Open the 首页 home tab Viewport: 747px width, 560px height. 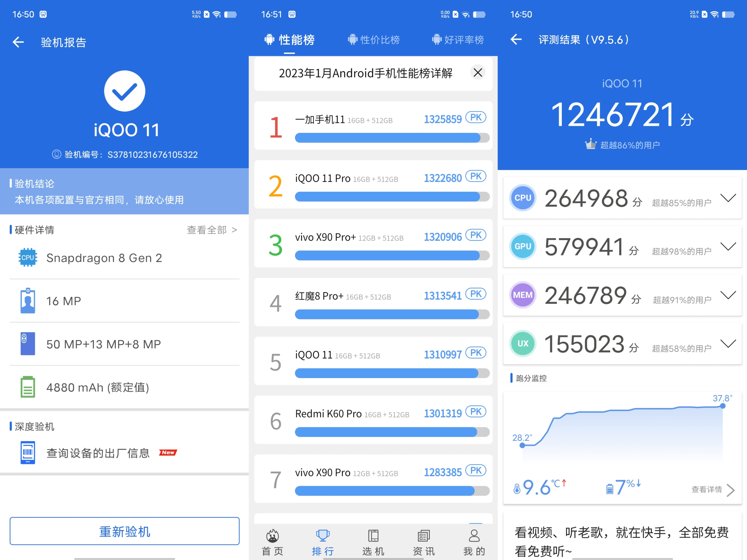point(273,542)
